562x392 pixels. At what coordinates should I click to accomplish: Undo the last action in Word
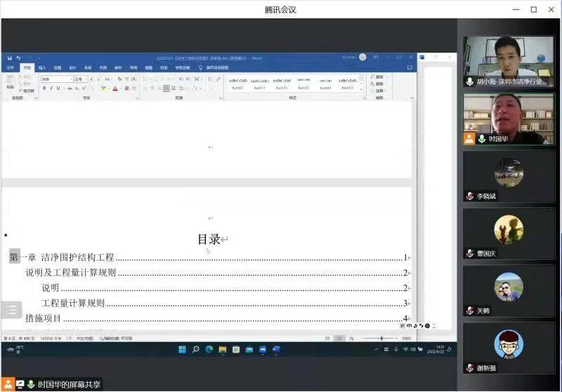pyautogui.click(x=18, y=58)
